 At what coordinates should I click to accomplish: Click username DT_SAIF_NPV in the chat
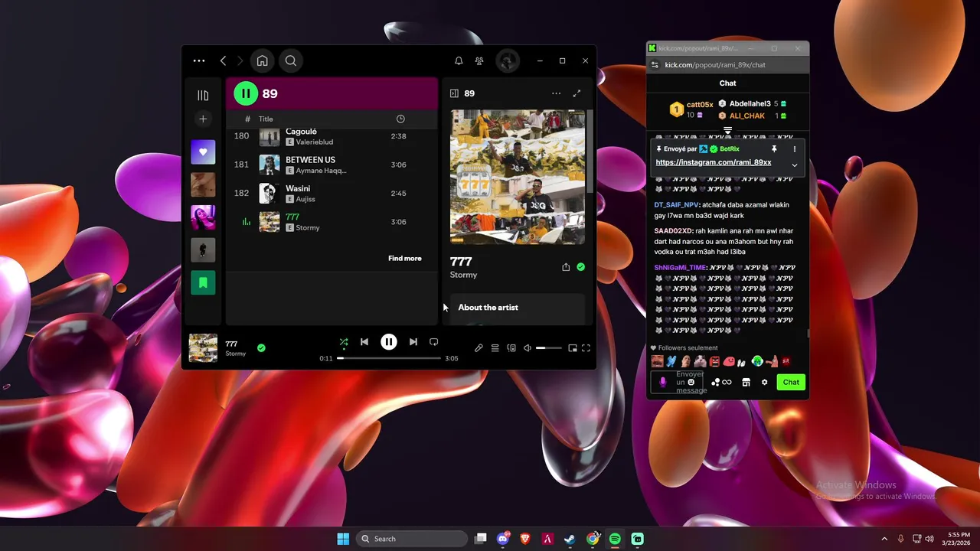pyautogui.click(x=676, y=205)
